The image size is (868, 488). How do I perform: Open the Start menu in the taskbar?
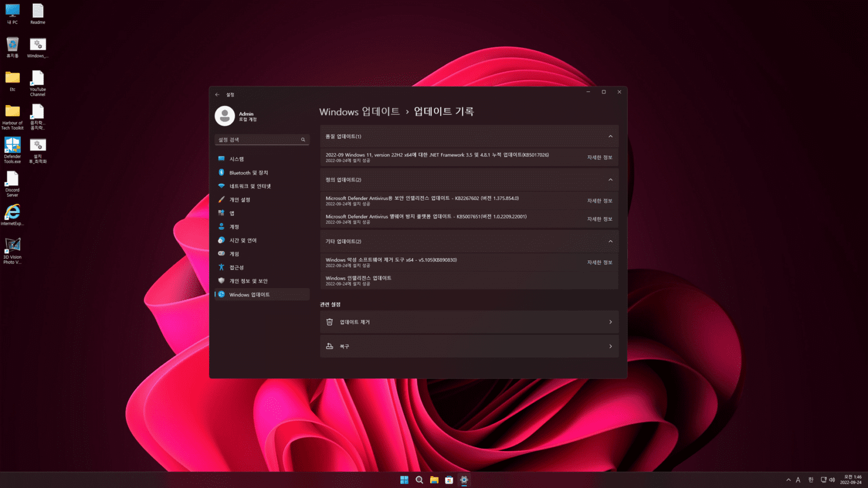coord(404,480)
